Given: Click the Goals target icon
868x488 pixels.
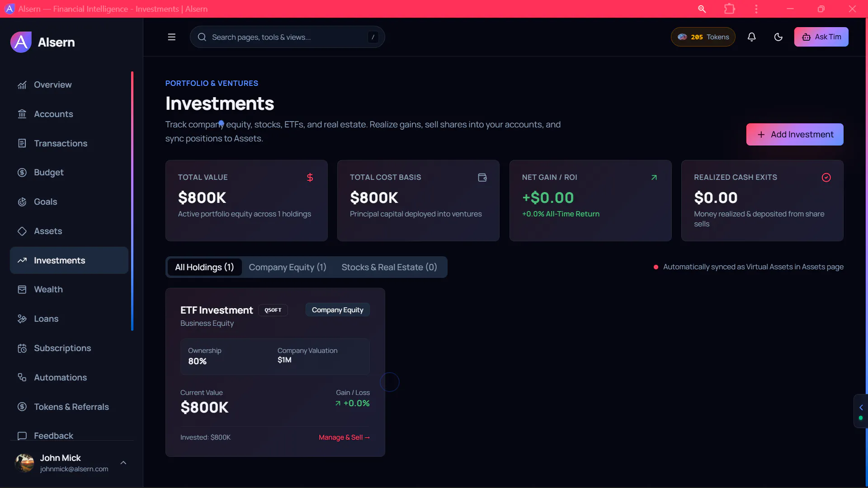Looking at the screenshot, I should 22,202.
